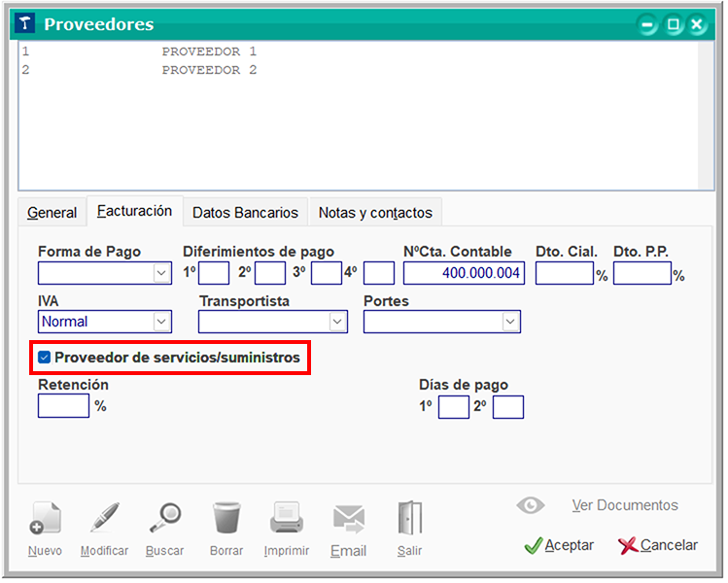Expand the Transportista dropdown
Viewport: 728px width, 583px height.
tap(337, 322)
